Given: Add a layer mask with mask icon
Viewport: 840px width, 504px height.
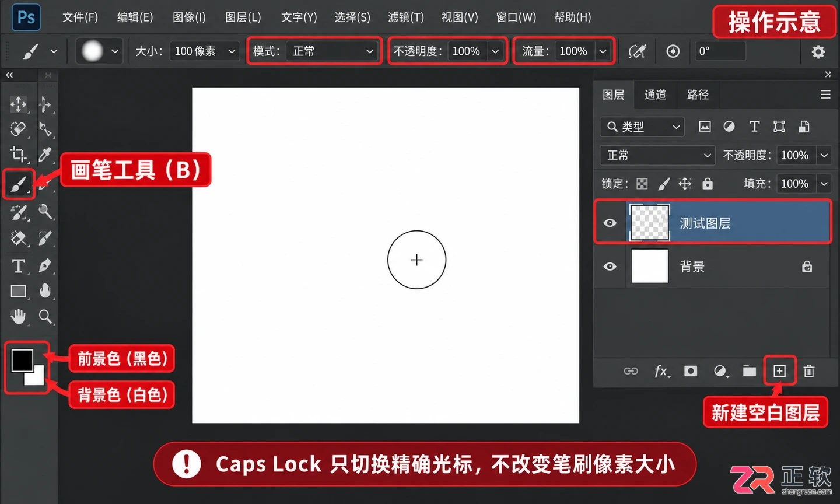Looking at the screenshot, I should point(691,371).
